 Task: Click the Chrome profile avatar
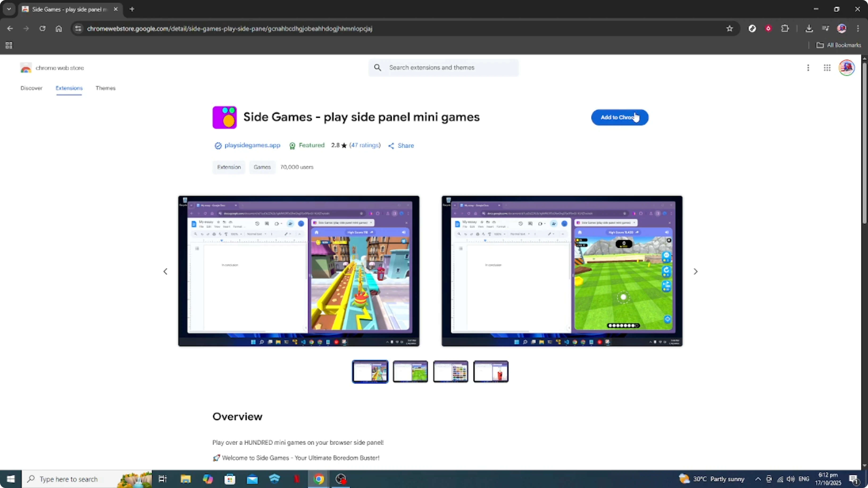point(842,29)
